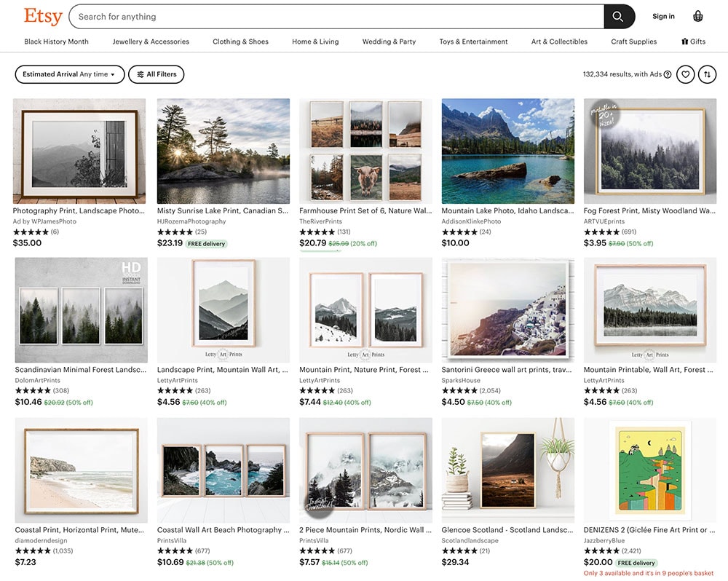The height and width of the screenshot is (581, 728).
Task: Open Santorini Greece wall art thumbnail
Action: (x=508, y=309)
